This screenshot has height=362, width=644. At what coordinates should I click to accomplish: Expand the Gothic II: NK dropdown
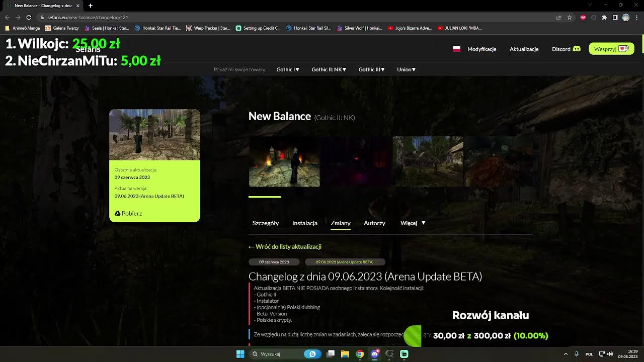tap(329, 69)
